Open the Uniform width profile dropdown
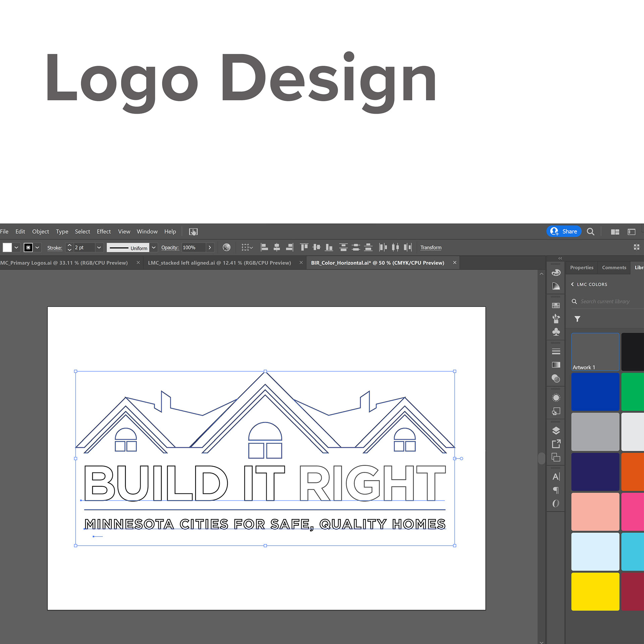644x644 pixels. (x=154, y=248)
